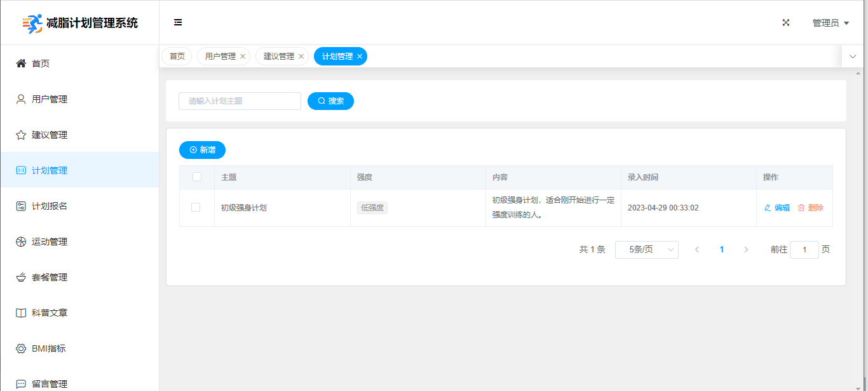Click the star icon for 建议管理
This screenshot has height=391, width=868.
pos(21,135)
